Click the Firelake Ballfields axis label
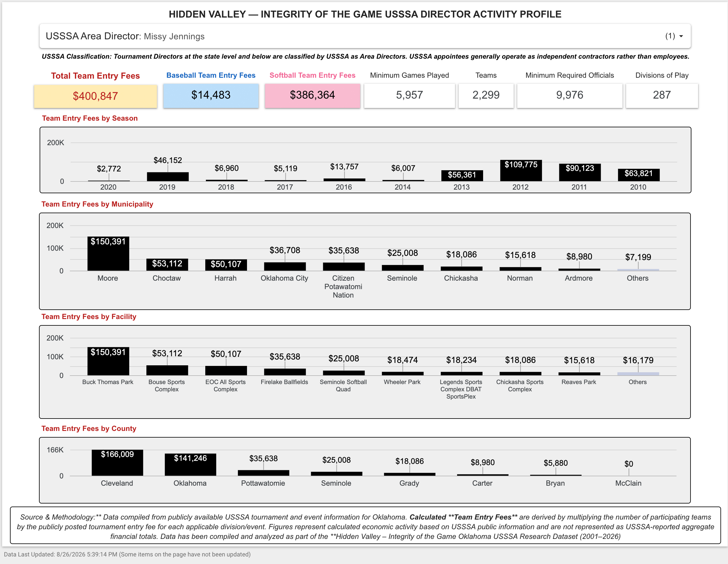Image resolution: width=728 pixels, height=564 pixels. tap(284, 382)
